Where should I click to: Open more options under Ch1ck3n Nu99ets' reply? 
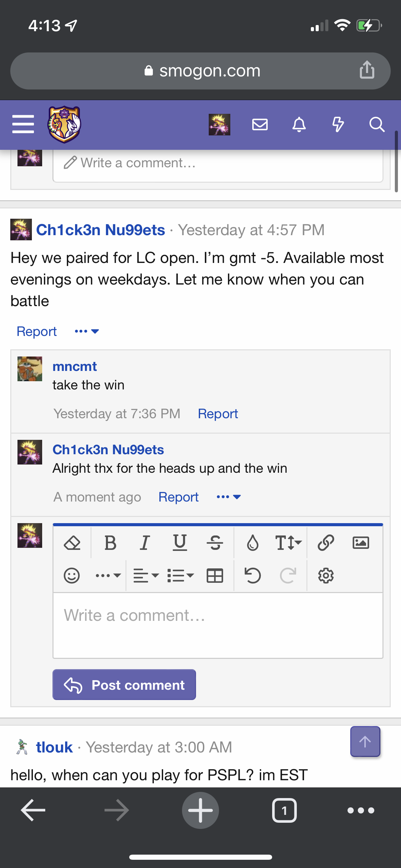click(x=229, y=497)
